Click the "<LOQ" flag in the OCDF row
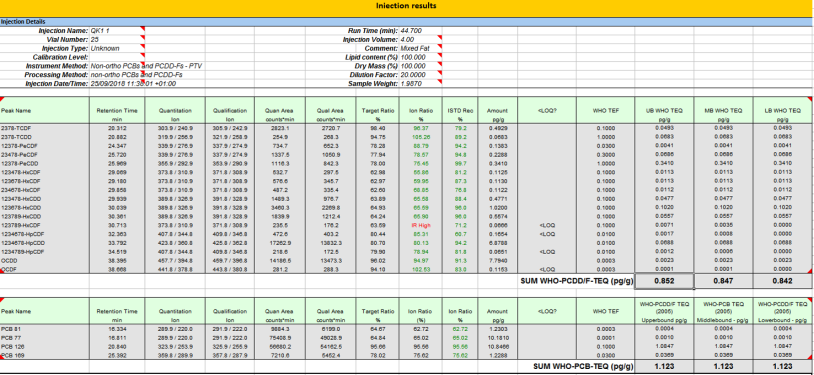This screenshot has height=375, width=814. pyautogui.click(x=547, y=270)
